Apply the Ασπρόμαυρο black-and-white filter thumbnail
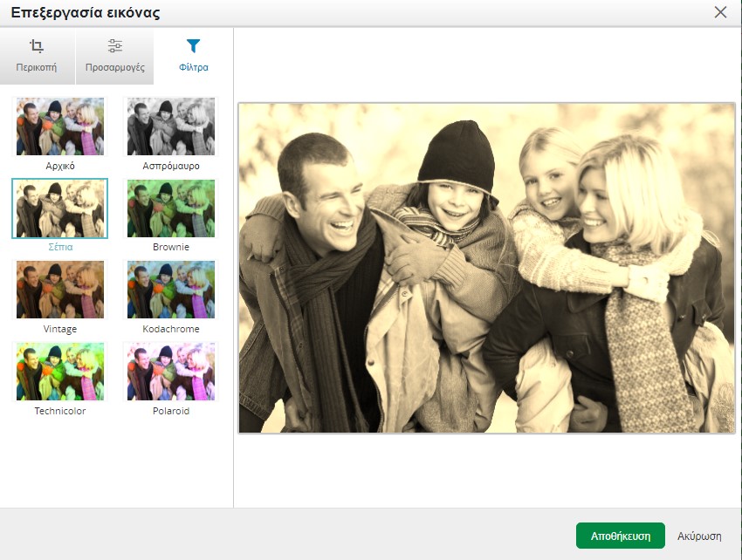 tap(171, 126)
